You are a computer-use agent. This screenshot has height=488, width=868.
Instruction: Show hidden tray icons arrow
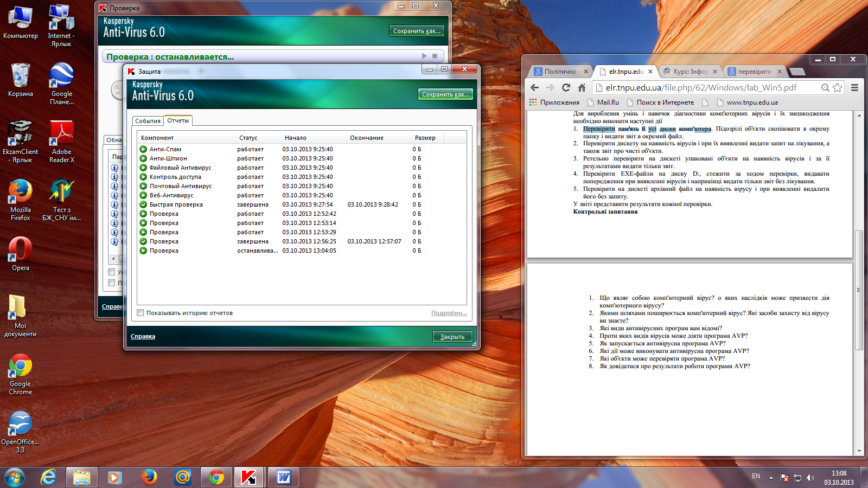pyautogui.click(x=771, y=478)
